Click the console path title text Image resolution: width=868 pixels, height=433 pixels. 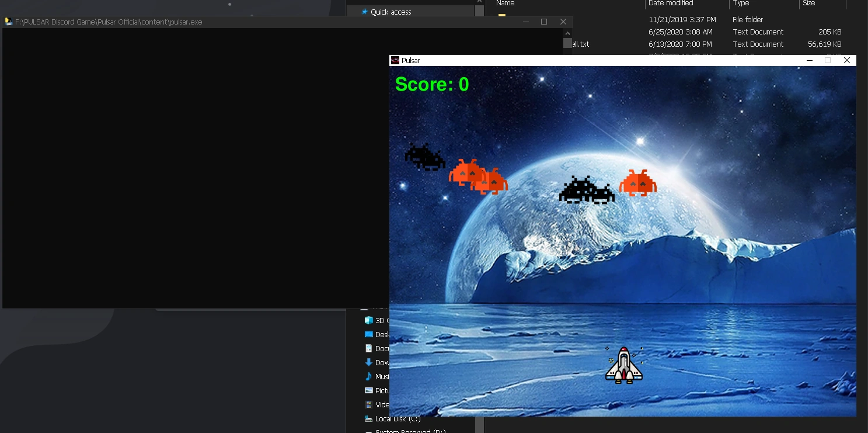(x=109, y=22)
